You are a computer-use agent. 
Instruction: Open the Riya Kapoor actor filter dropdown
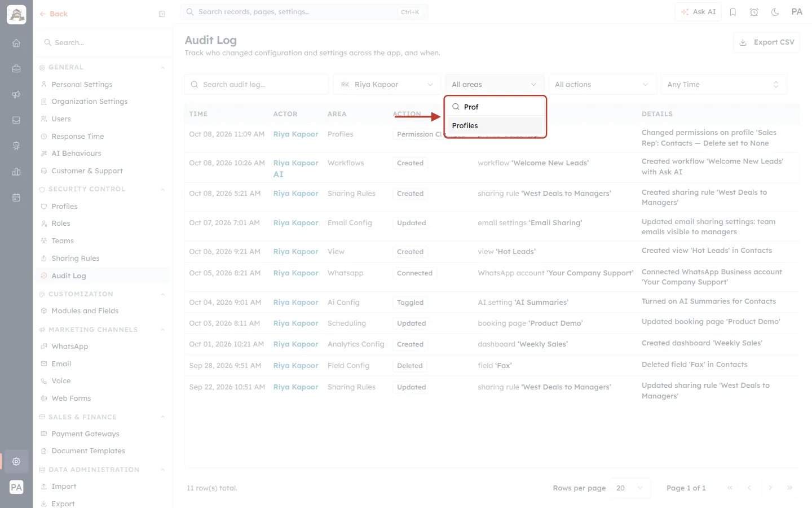pyautogui.click(x=387, y=85)
